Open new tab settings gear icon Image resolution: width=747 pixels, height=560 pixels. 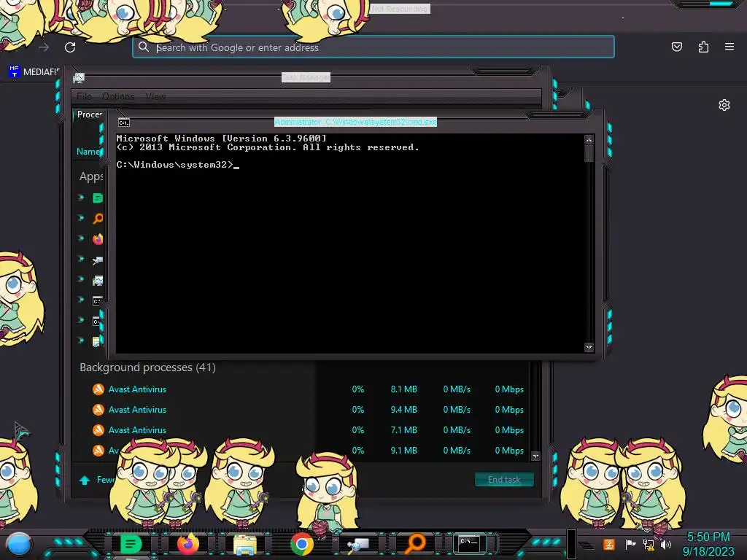pos(724,105)
